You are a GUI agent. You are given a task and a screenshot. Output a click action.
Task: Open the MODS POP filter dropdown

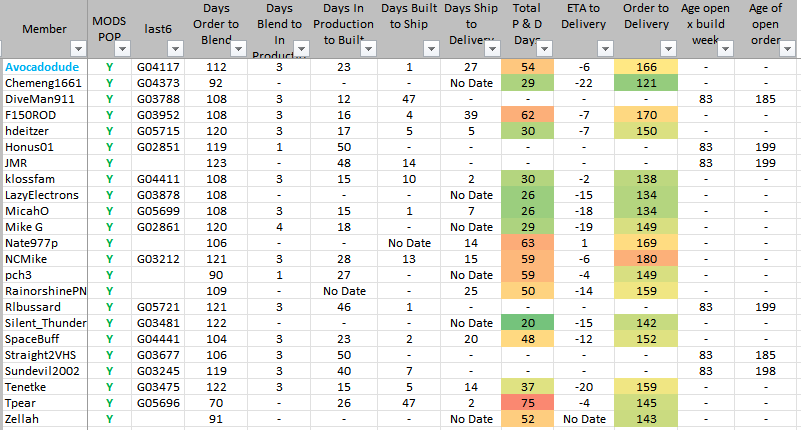point(122,48)
